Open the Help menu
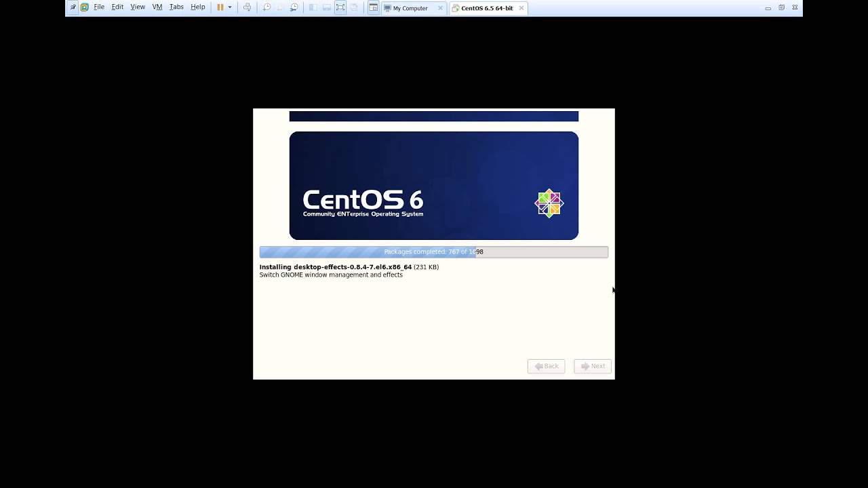The image size is (868, 488). tap(198, 7)
